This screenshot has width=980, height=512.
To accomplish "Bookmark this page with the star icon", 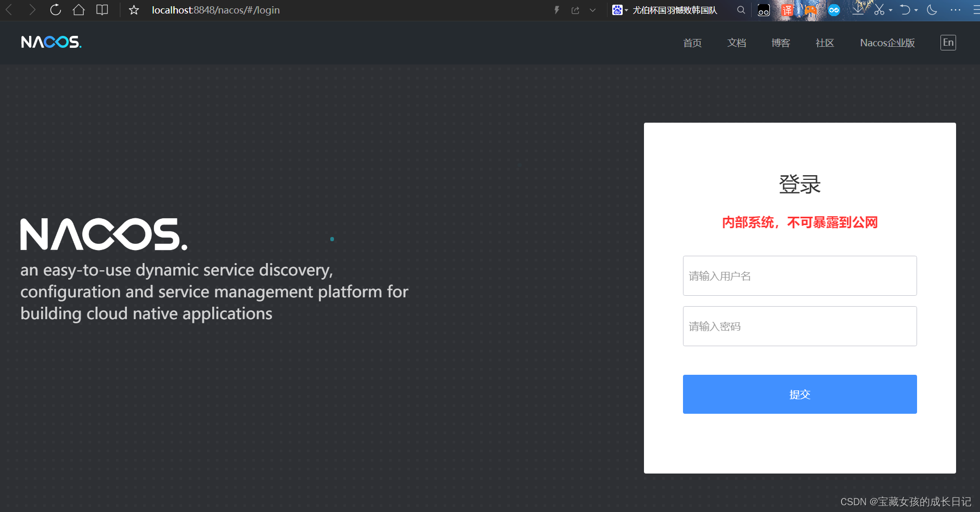I will 134,10.
